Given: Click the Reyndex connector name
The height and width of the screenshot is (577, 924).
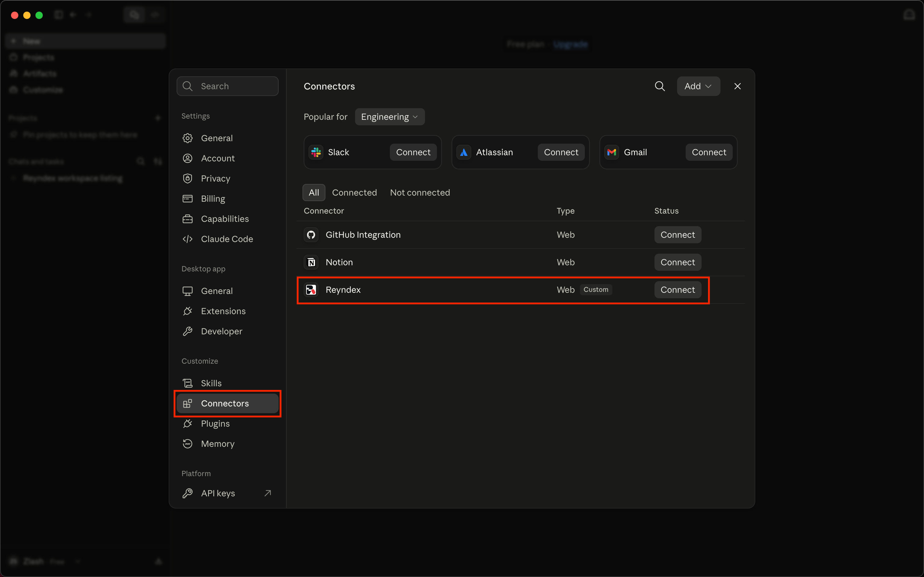Looking at the screenshot, I should [x=343, y=290].
